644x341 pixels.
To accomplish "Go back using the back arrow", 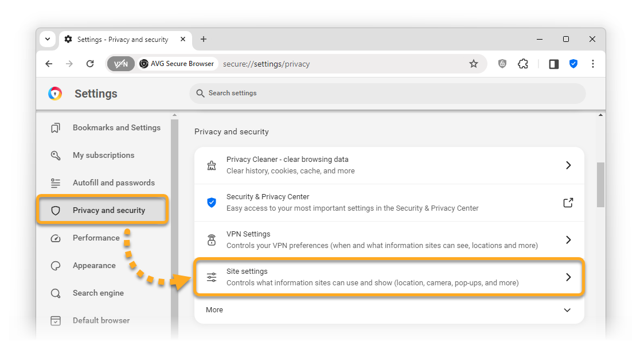I will pyautogui.click(x=49, y=64).
